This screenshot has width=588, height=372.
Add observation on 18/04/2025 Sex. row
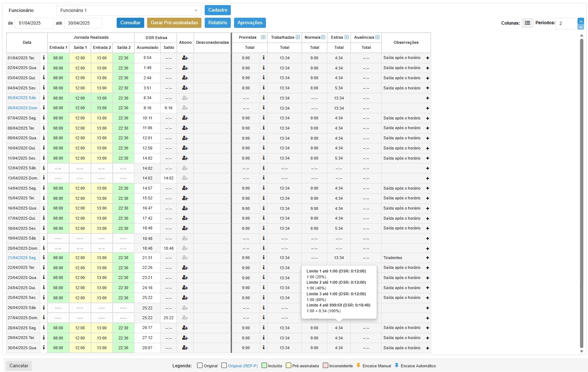click(428, 228)
